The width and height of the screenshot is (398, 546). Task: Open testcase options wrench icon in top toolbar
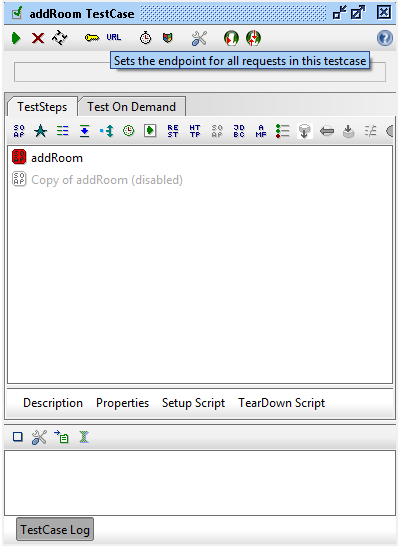(x=199, y=38)
